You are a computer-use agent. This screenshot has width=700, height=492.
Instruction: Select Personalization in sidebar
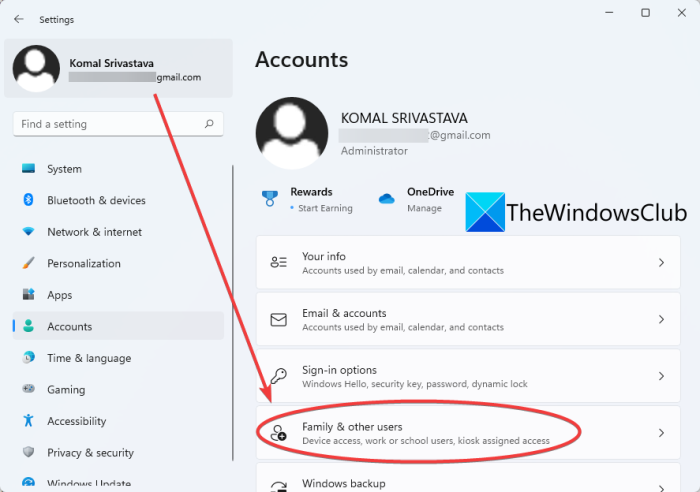(118, 263)
